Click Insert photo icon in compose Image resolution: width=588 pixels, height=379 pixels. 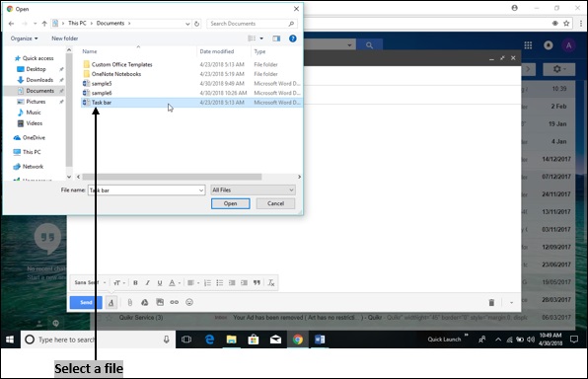[x=160, y=302]
